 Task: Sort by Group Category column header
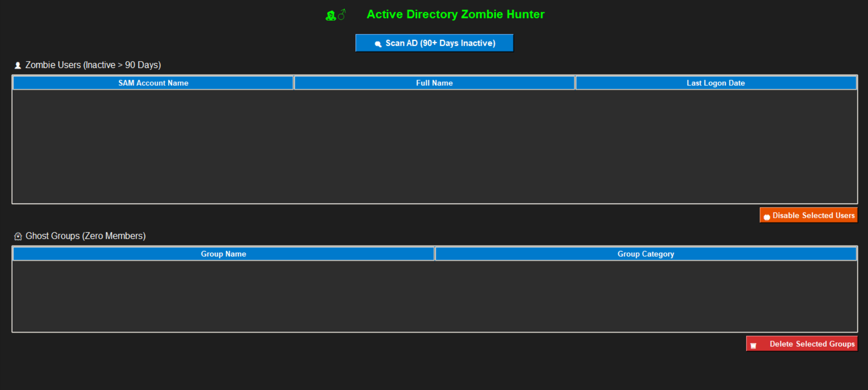(x=646, y=254)
